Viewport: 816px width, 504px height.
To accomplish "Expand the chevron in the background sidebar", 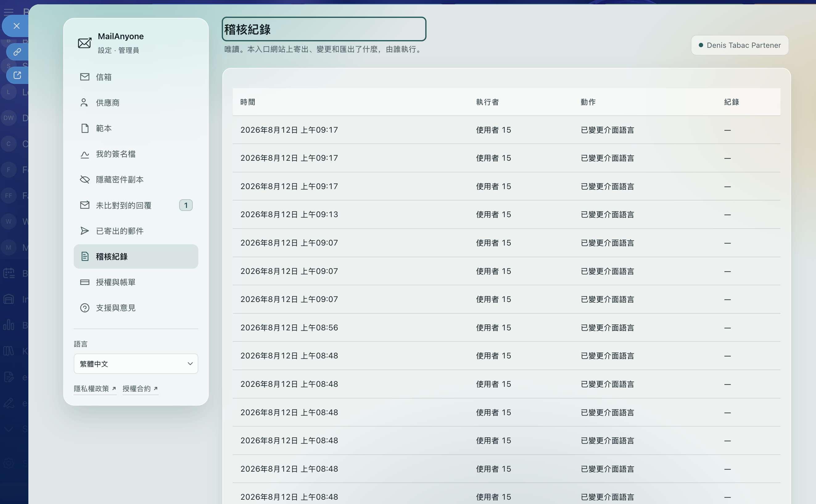I will [9, 429].
